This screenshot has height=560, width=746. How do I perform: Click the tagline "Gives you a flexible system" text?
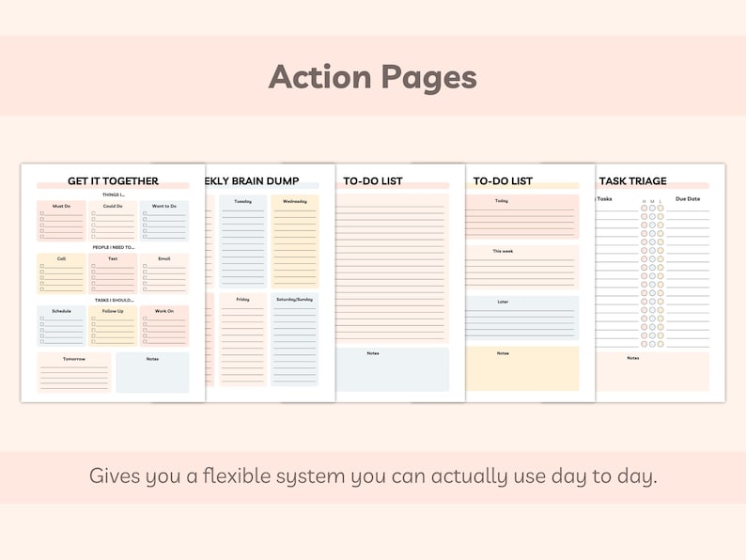(217, 475)
